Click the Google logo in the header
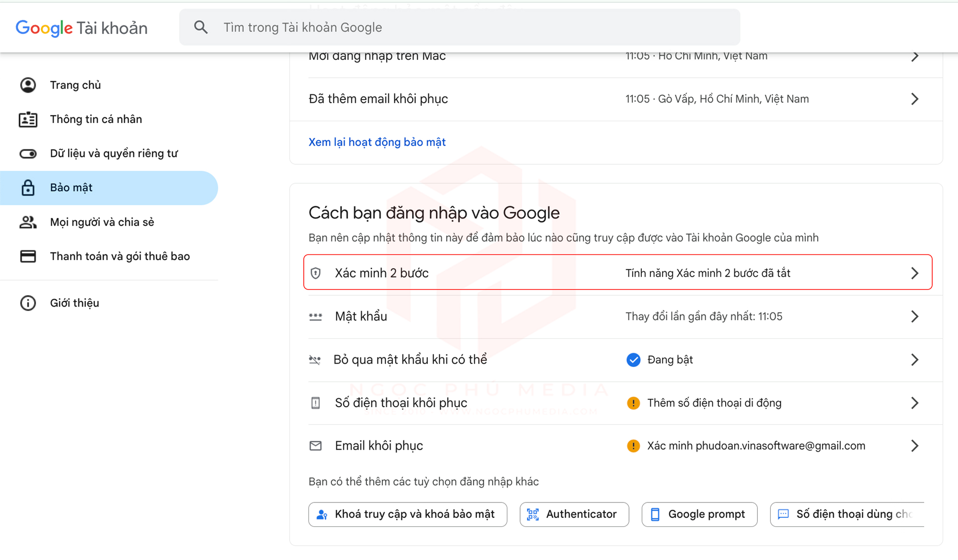The width and height of the screenshot is (958, 560). click(44, 28)
